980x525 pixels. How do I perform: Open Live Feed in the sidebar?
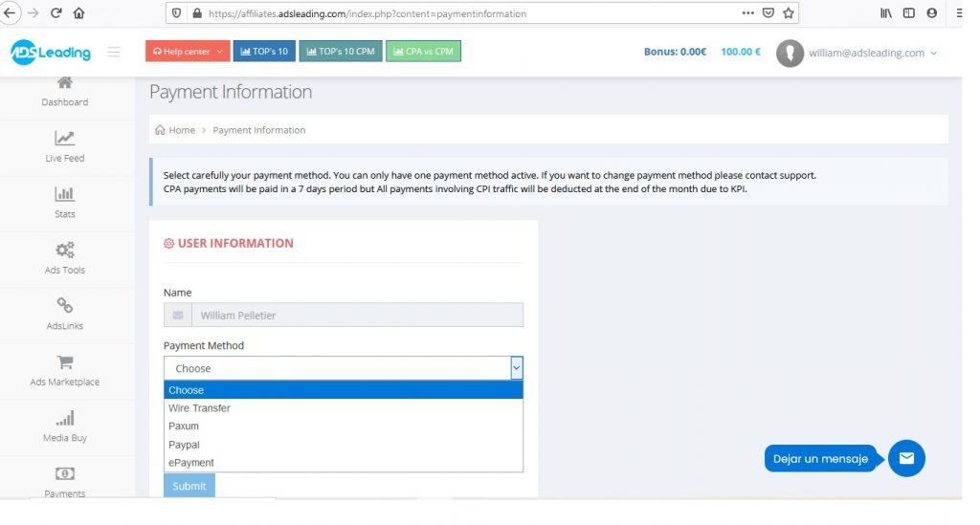point(65,146)
